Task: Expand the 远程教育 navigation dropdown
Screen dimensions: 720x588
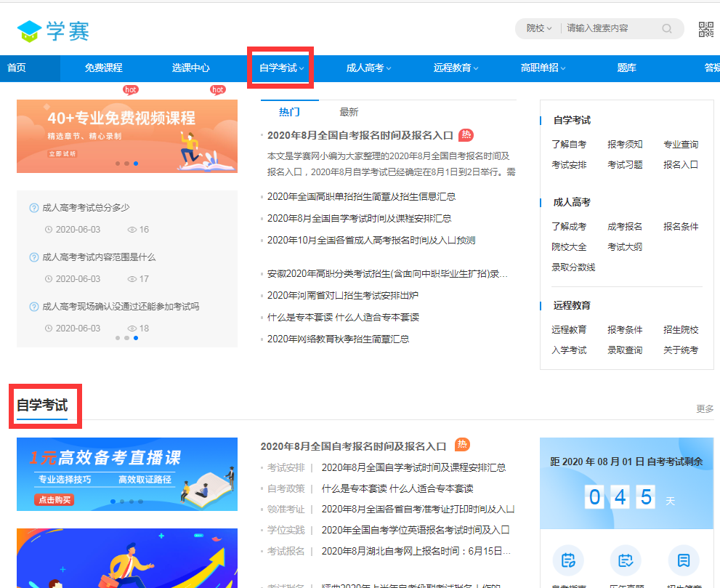Action: pyautogui.click(x=456, y=68)
